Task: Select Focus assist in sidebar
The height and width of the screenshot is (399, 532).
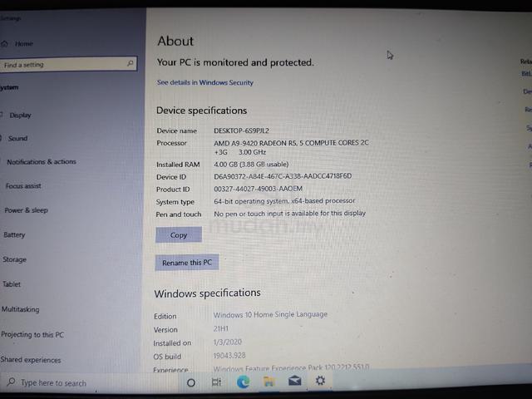Action: click(x=23, y=186)
